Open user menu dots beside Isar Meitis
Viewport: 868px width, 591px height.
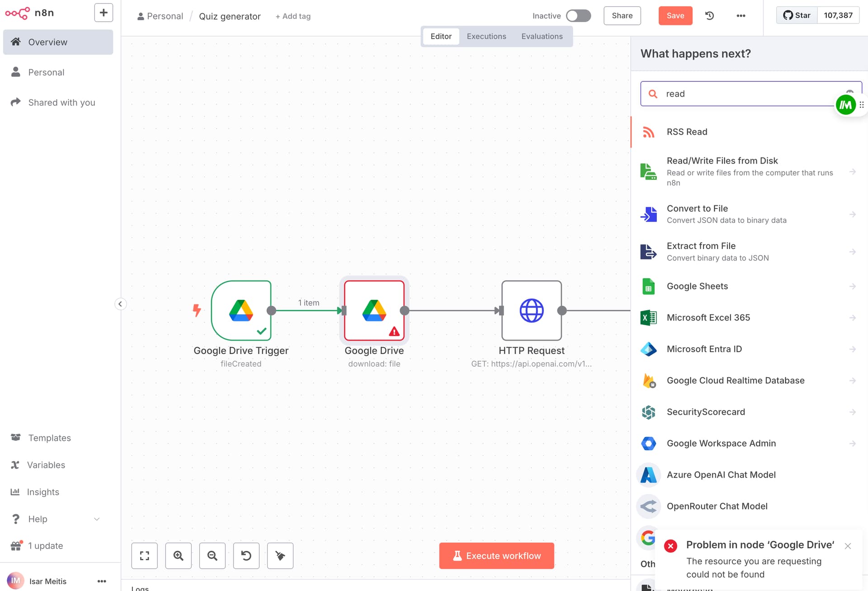tap(102, 582)
